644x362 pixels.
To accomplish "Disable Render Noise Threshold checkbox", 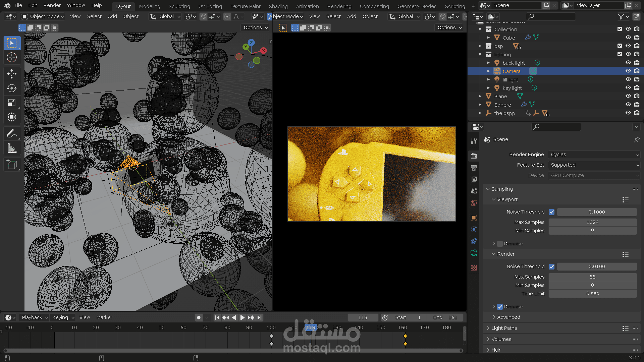I will point(551,266).
